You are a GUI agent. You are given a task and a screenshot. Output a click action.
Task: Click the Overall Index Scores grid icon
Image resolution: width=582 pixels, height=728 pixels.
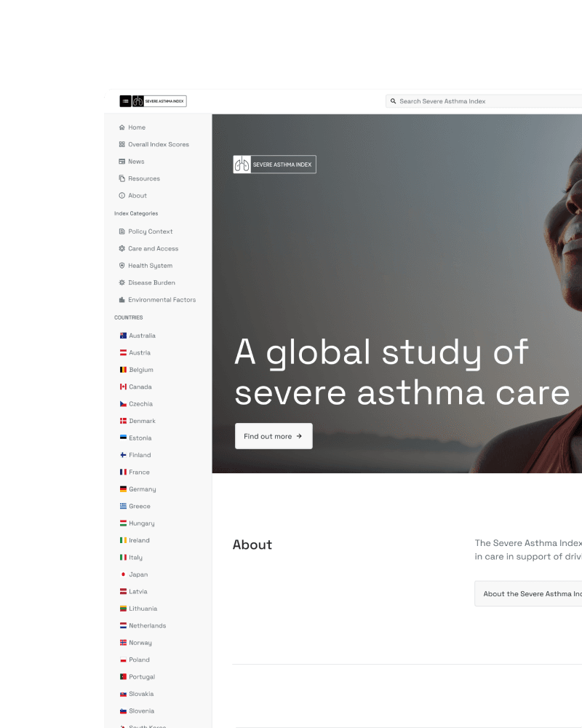[x=122, y=144]
